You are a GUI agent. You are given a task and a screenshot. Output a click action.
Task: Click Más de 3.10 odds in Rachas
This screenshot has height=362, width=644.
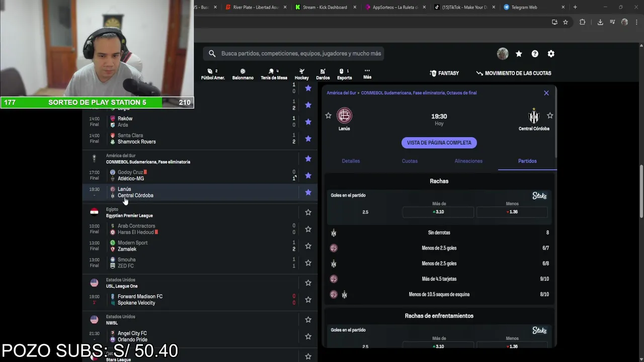click(439, 212)
